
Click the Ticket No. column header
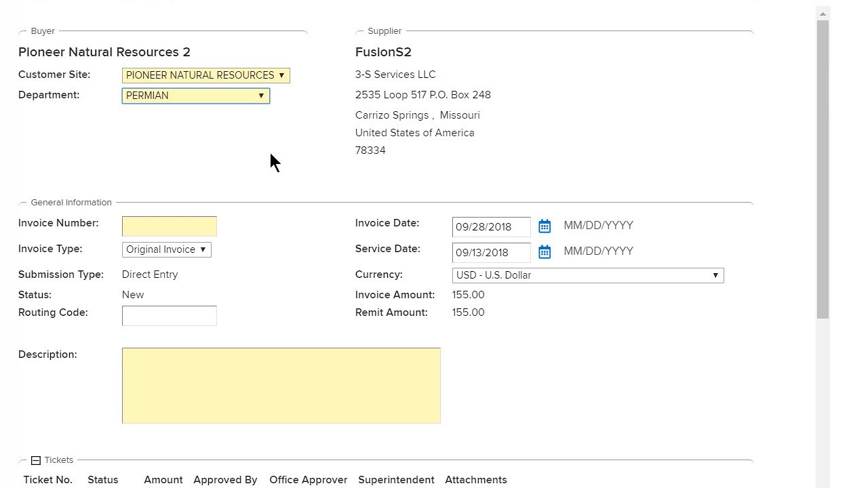[47, 480]
